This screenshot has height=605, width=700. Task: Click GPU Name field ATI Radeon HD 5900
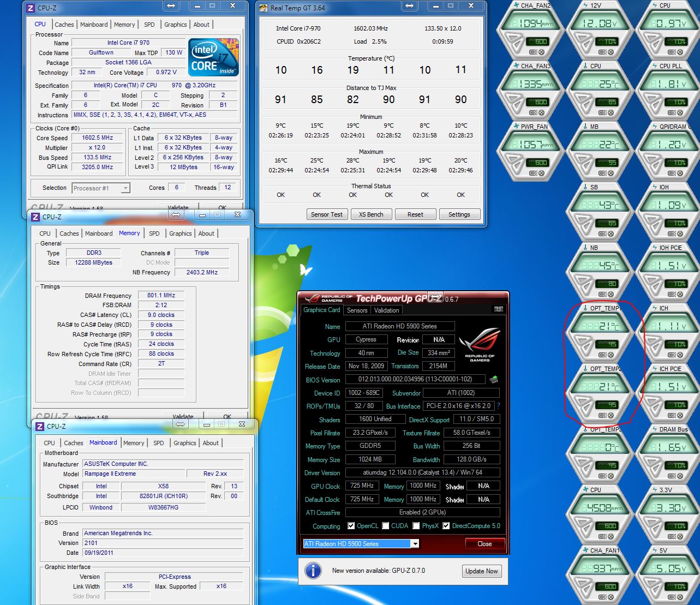tap(400, 326)
